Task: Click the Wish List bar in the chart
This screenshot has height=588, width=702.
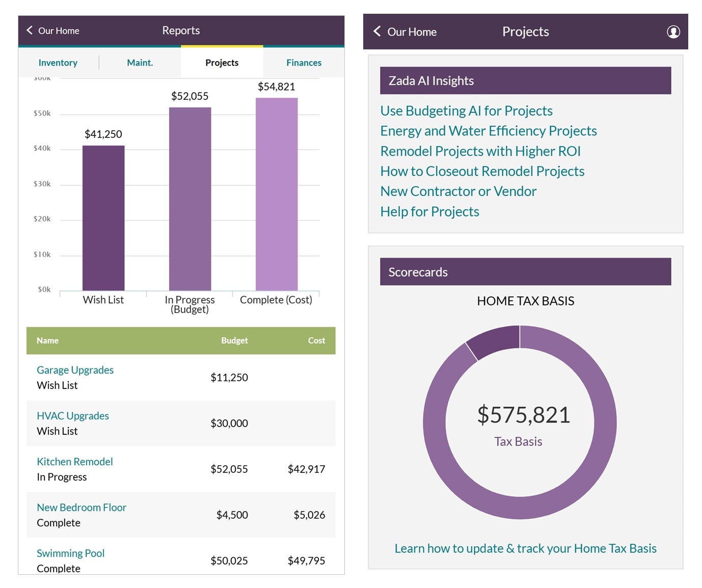Action: point(103,219)
